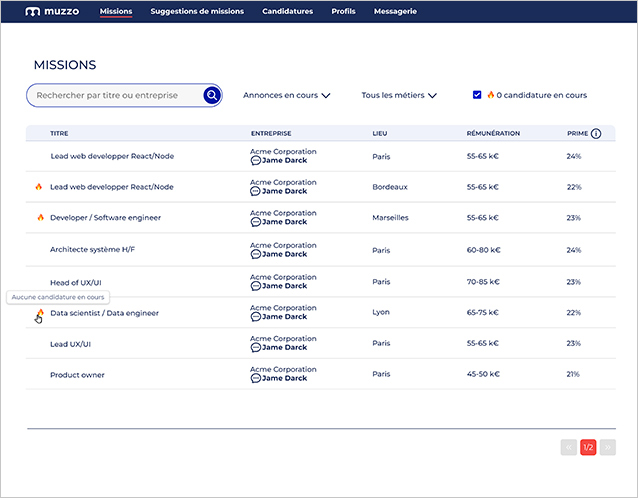Open Lead UX/UI mission
The image size is (638, 498).
[x=70, y=344]
